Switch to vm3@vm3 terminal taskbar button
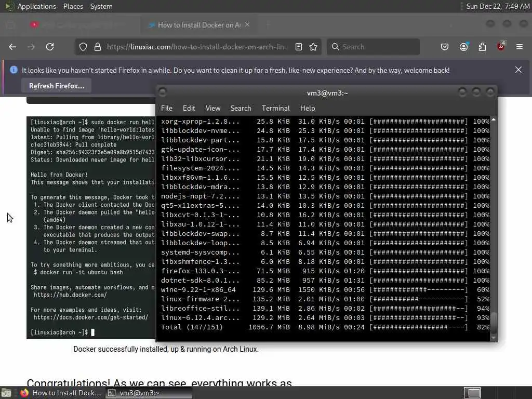 149,393
